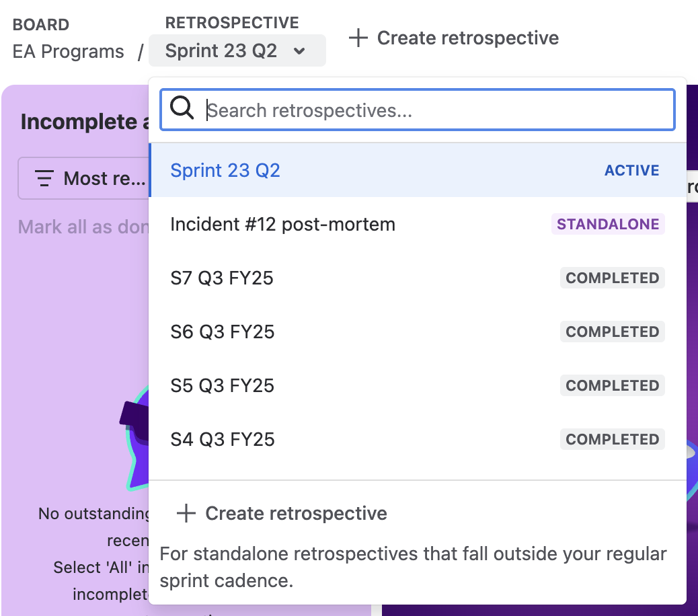Click the filter lines icon near Most re...

click(44, 178)
